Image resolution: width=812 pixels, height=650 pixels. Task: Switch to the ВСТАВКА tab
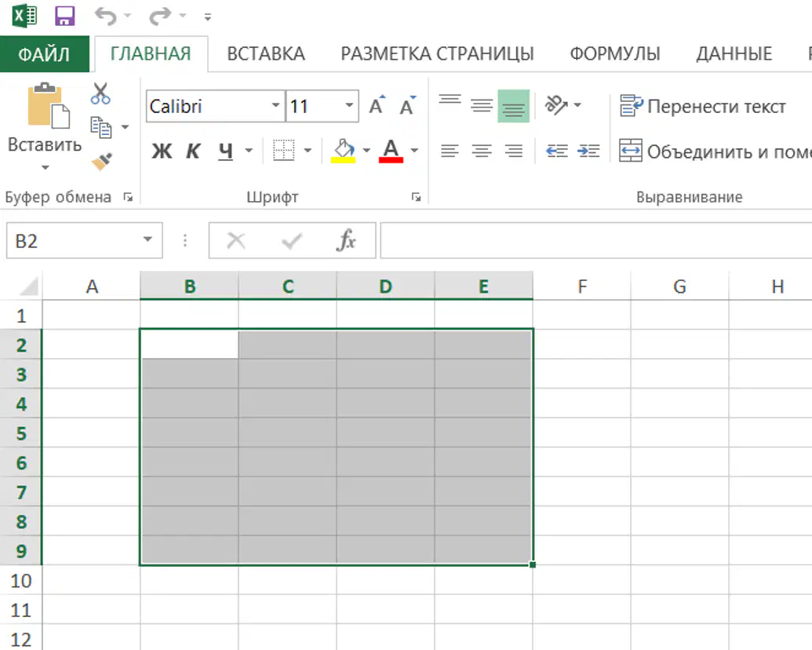coord(266,54)
